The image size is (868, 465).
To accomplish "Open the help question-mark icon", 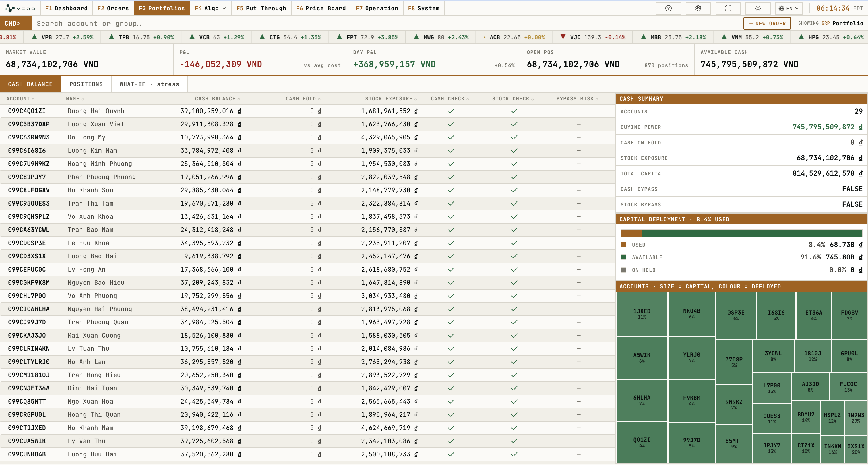I will [x=668, y=8].
